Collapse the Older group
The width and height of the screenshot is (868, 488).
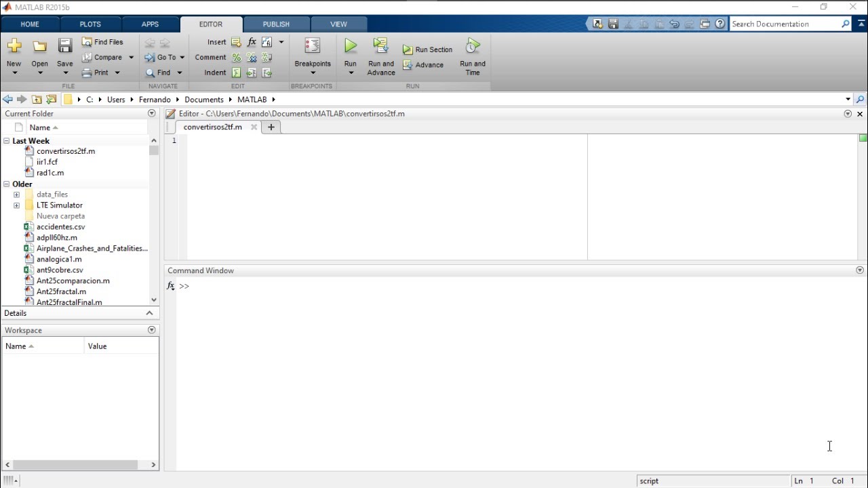tap(6, 184)
